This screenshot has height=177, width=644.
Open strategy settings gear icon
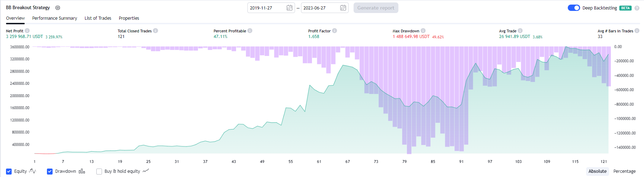point(58,8)
